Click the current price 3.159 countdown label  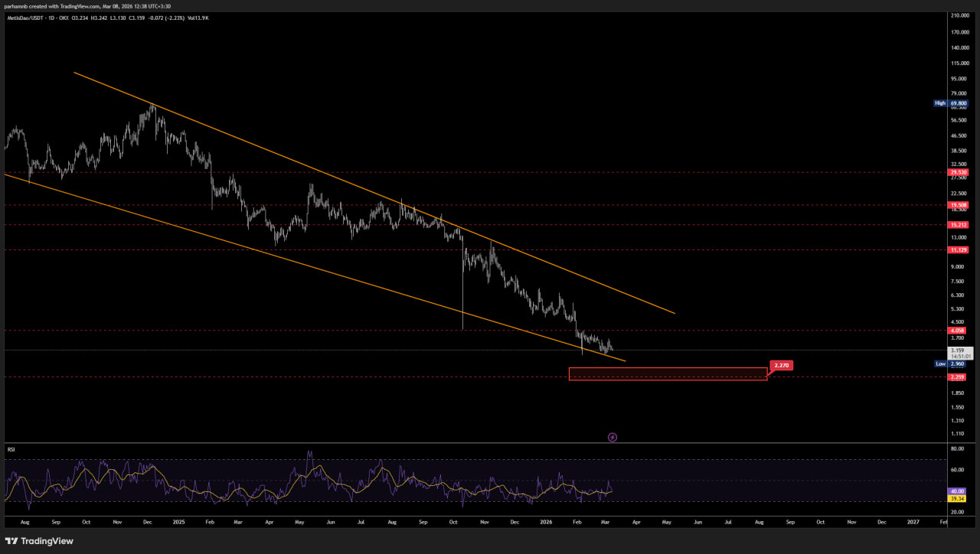[x=959, y=353]
